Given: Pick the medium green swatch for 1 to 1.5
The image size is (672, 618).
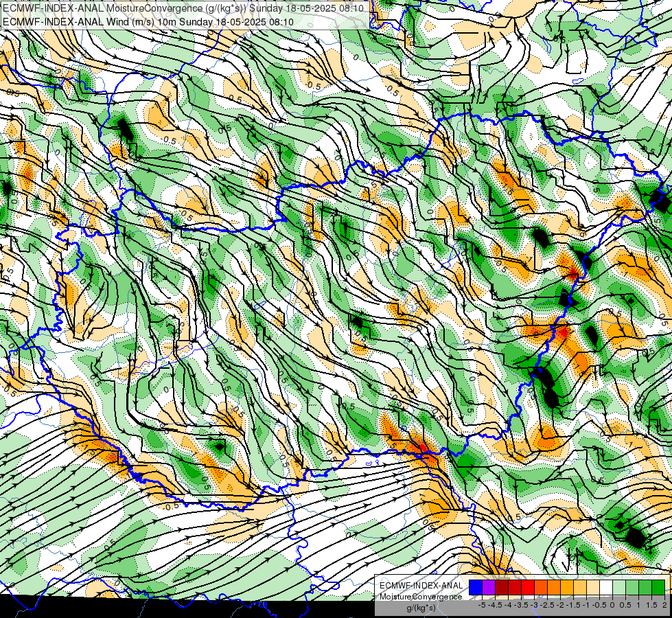Looking at the screenshot, I should [645, 588].
